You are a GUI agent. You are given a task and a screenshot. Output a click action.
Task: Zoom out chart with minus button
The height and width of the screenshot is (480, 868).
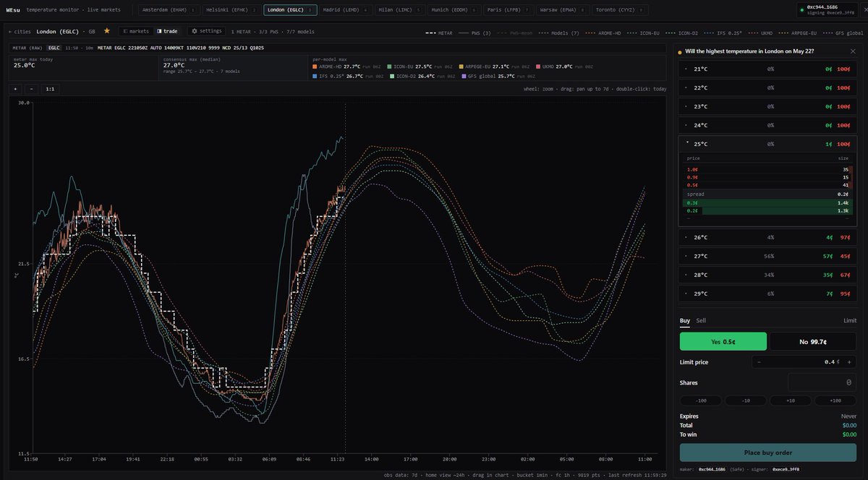point(32,89)
